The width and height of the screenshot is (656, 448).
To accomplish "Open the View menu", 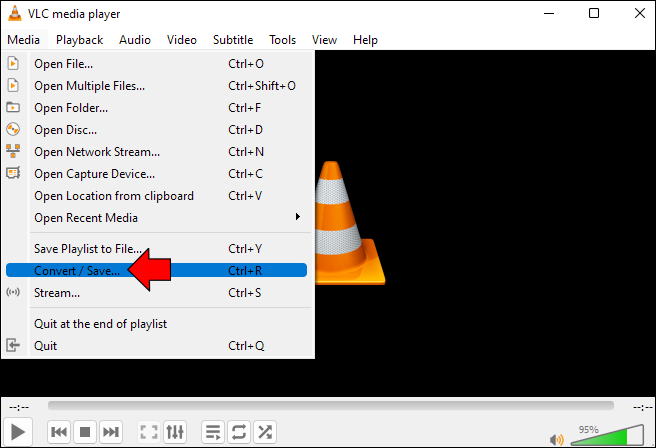I will tap(324, 40).
